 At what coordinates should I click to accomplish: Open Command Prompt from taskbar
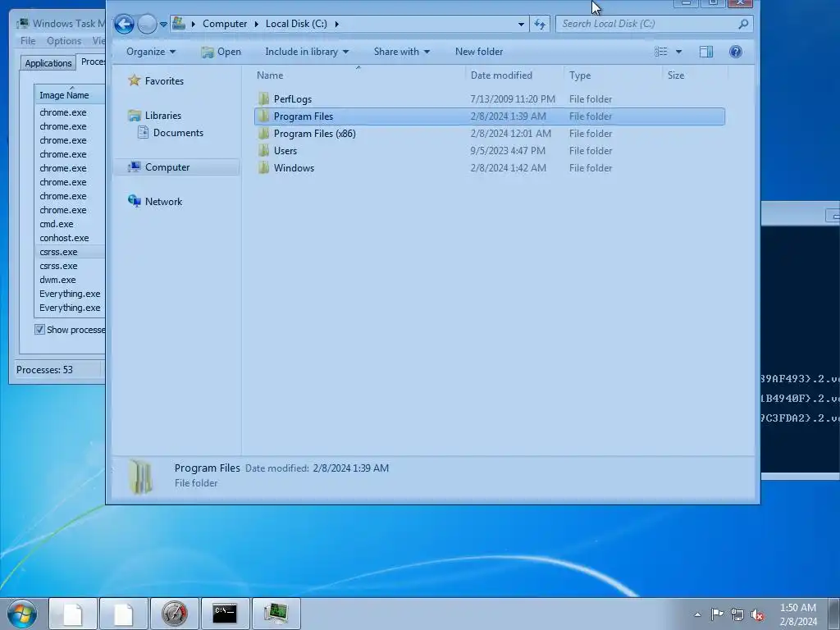click(225, 614)
